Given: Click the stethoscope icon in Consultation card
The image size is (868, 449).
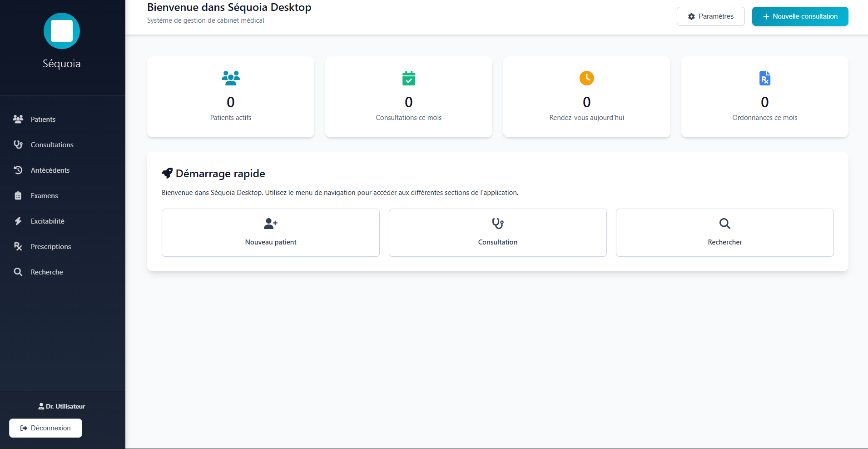Looking at the screenshot, I should pos(498,224).
